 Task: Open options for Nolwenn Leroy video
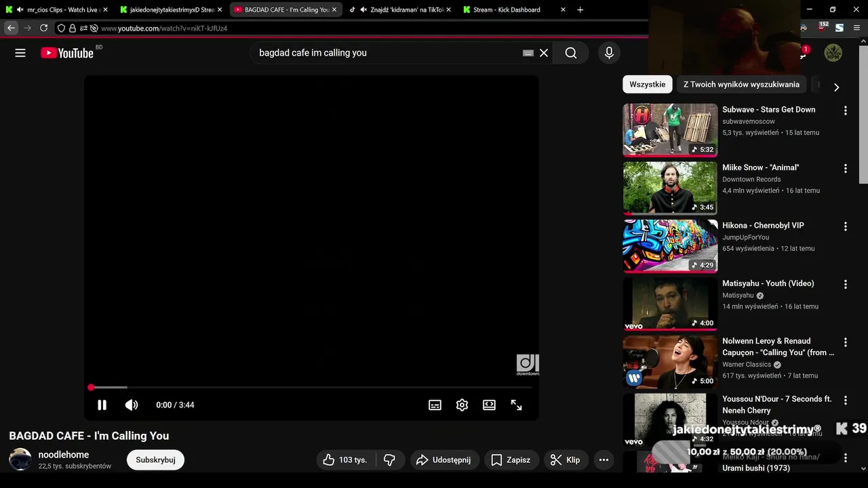click(845, 342)
